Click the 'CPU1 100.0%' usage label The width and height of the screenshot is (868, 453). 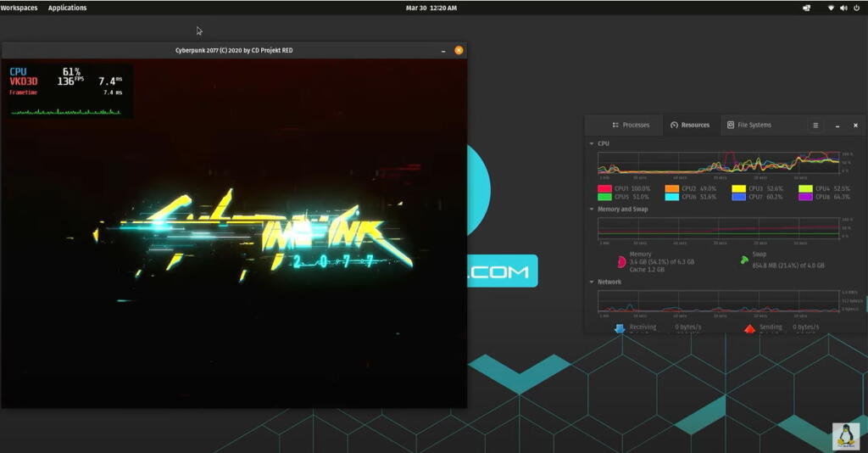pos(632,189)
